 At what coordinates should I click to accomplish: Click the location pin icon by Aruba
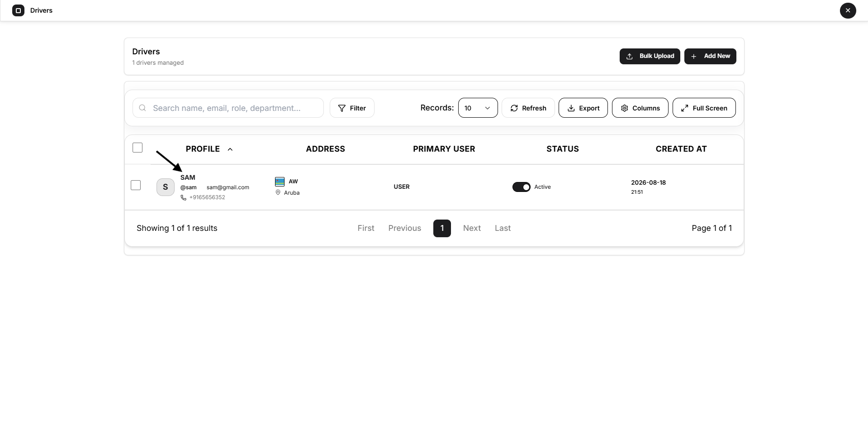tap(278, 192)
